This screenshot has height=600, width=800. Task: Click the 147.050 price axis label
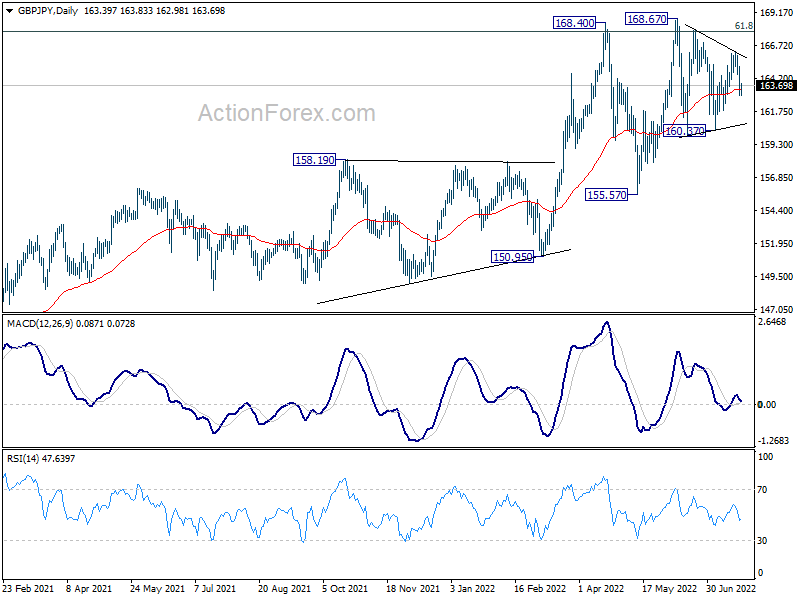(x=777, y=309)
